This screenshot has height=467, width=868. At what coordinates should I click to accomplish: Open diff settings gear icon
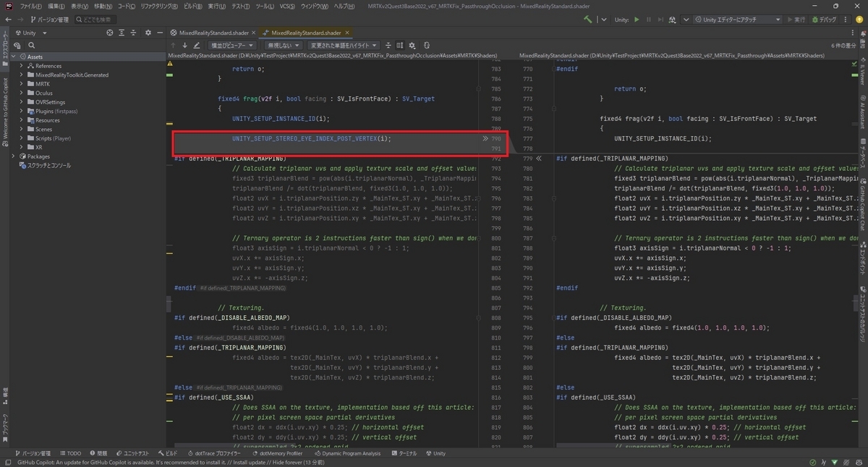[412, 45]
